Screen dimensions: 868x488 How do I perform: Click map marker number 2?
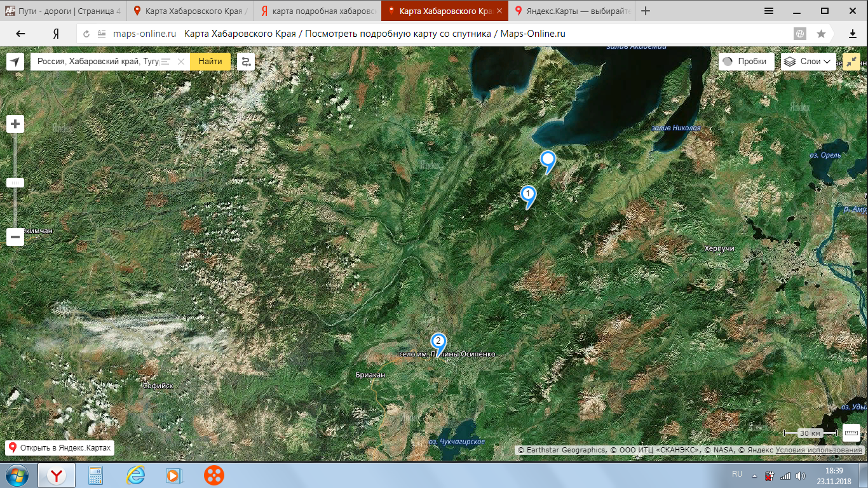point(438,344)
